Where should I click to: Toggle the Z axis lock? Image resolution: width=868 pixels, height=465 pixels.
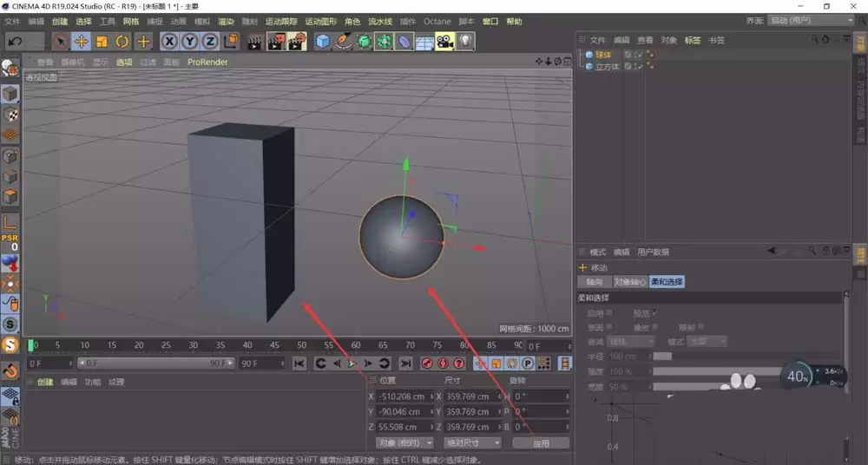[x=210, y=41]
